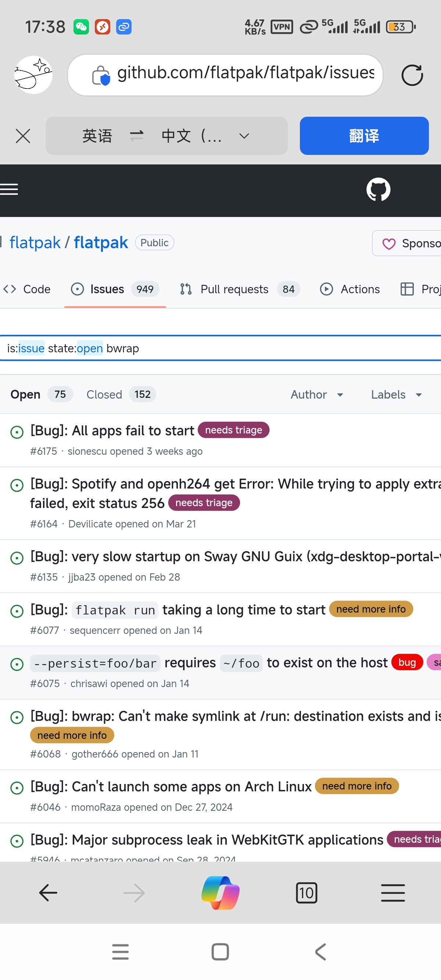Focus the issue search field containing bwrap
The image size is (441, 980).
(x=220, y=348)
